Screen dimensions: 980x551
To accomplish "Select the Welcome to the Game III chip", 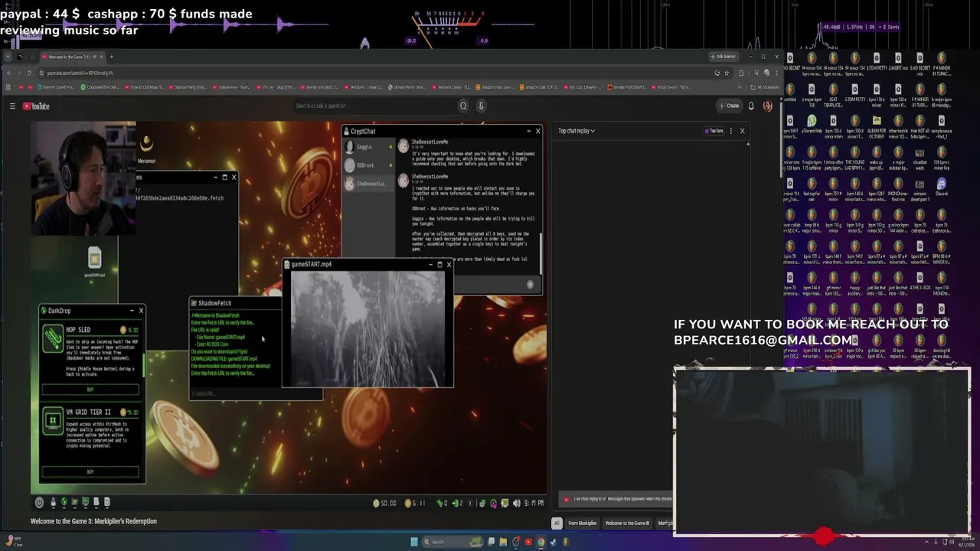I will coord(627,523).
